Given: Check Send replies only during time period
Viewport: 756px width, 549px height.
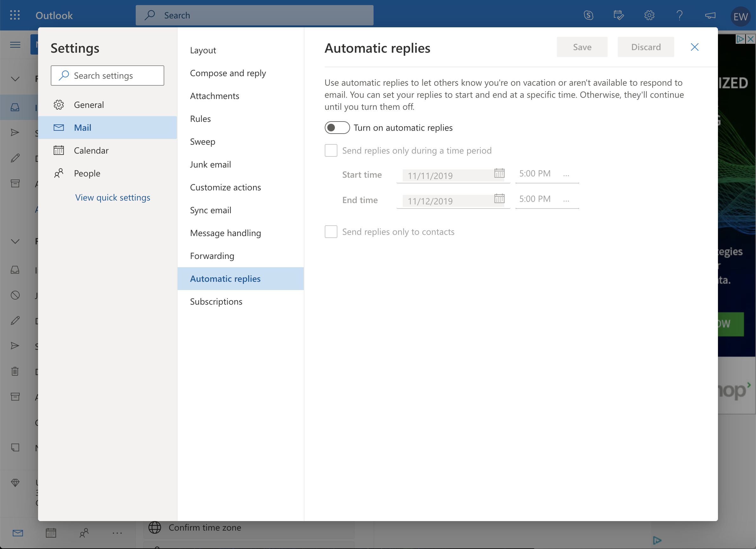Looking at the screenshot, I should [331, 150].
